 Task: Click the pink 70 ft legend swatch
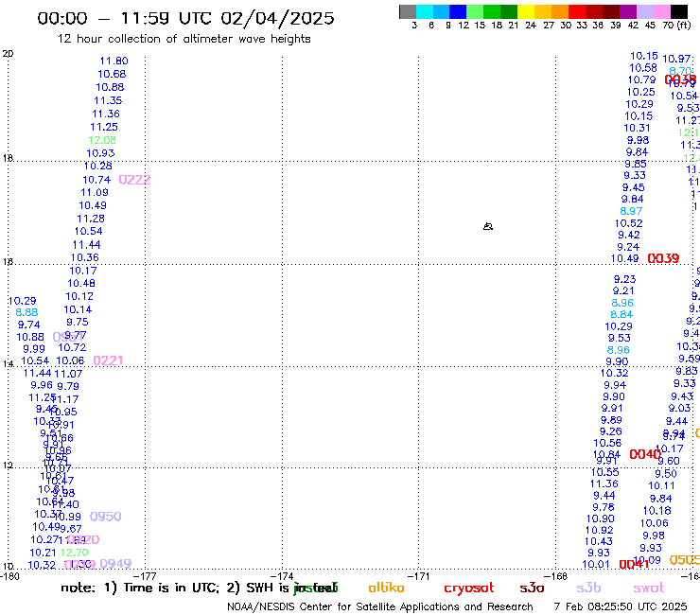point(661,11)
